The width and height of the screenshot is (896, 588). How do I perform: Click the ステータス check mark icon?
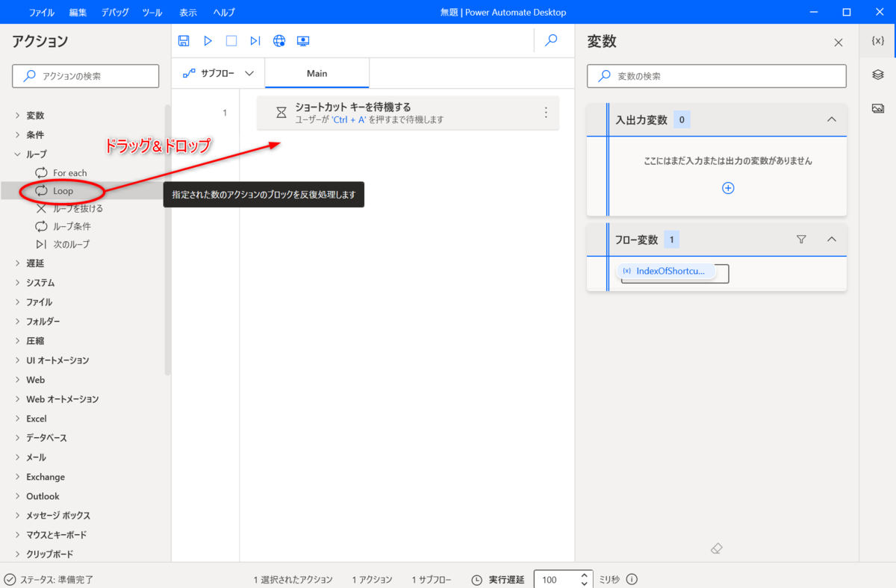pyautogui.click(x=10, y=580)
